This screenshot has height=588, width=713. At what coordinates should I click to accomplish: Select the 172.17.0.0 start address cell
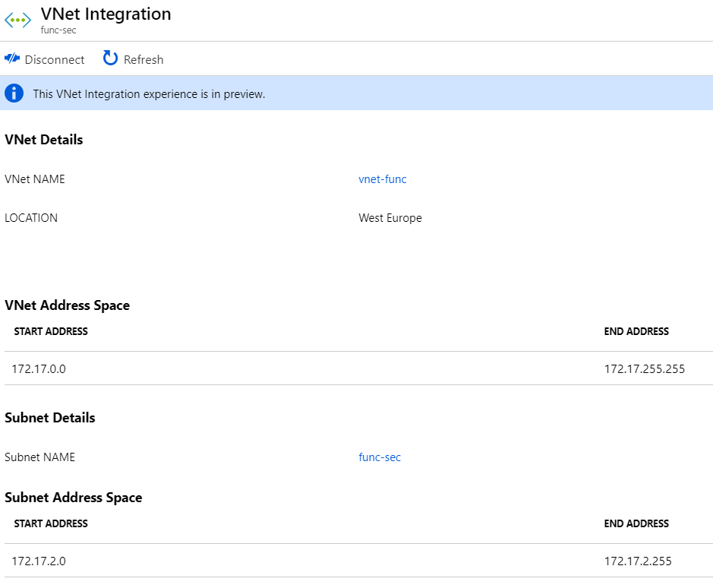click(x=39, y=369)
